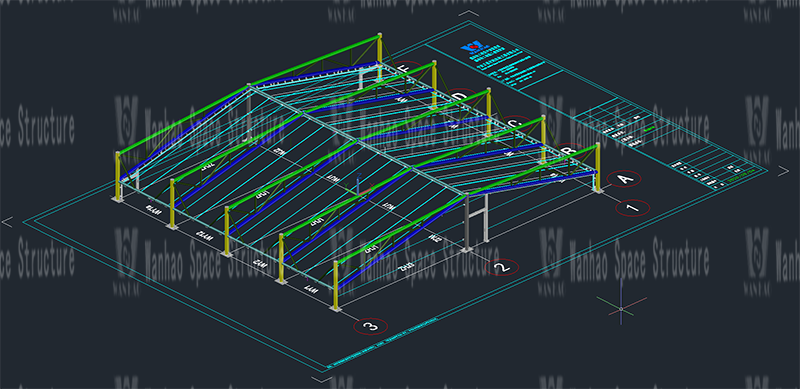800x389 pixels.
Task: Click the note text along bottom sheet border
Action: pos(382,342)
